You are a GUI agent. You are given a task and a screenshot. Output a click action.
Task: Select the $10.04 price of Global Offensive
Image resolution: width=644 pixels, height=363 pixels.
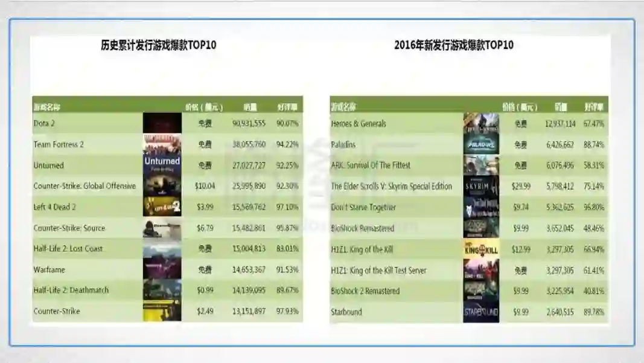pos(205,186)
